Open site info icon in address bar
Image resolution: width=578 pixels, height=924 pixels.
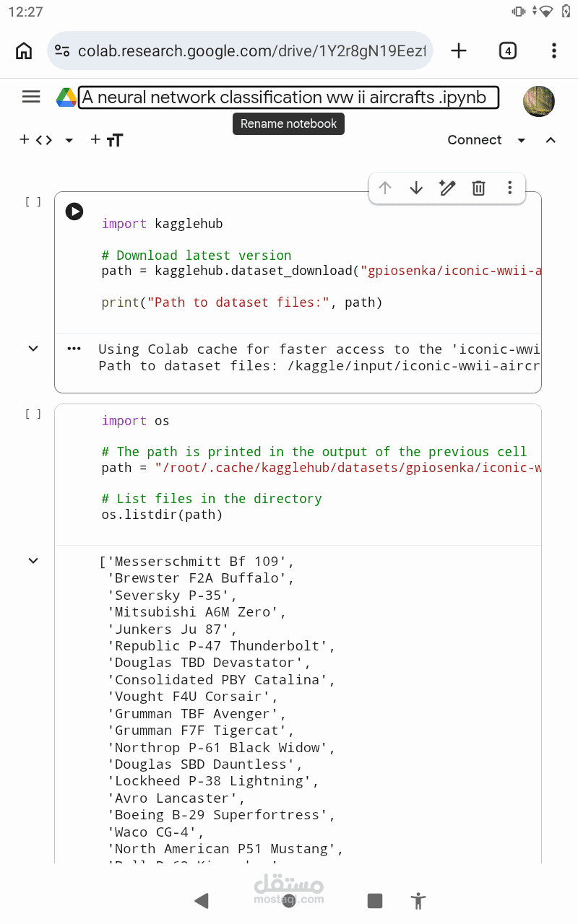tap(63, 51)
